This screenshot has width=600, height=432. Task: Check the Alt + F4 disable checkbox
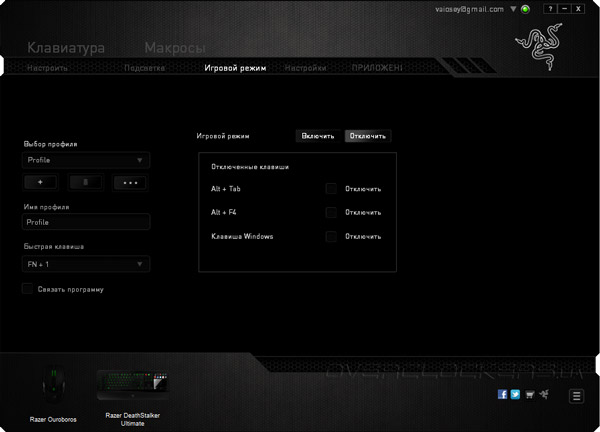pos(331,212)
